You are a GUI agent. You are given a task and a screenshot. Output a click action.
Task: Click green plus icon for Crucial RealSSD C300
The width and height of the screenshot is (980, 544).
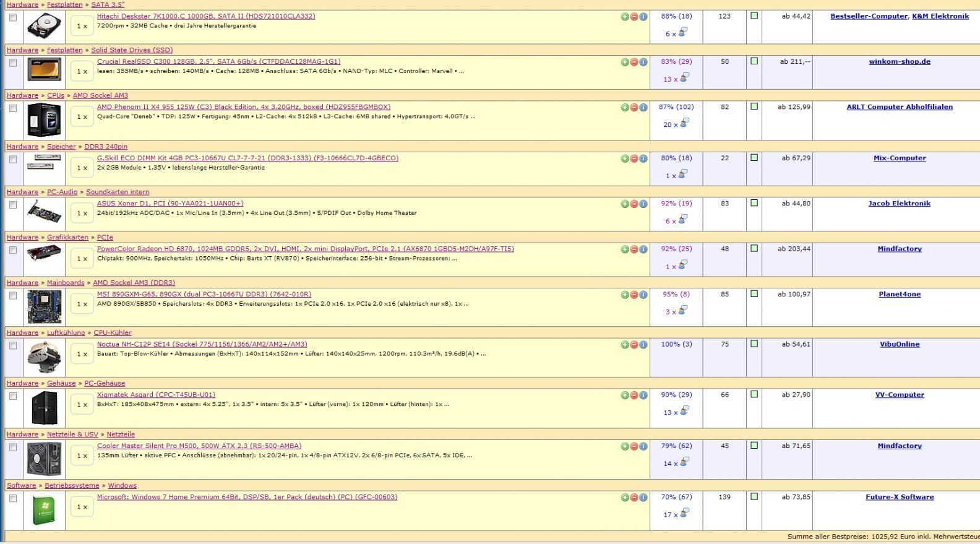click(x=625, y=62)
